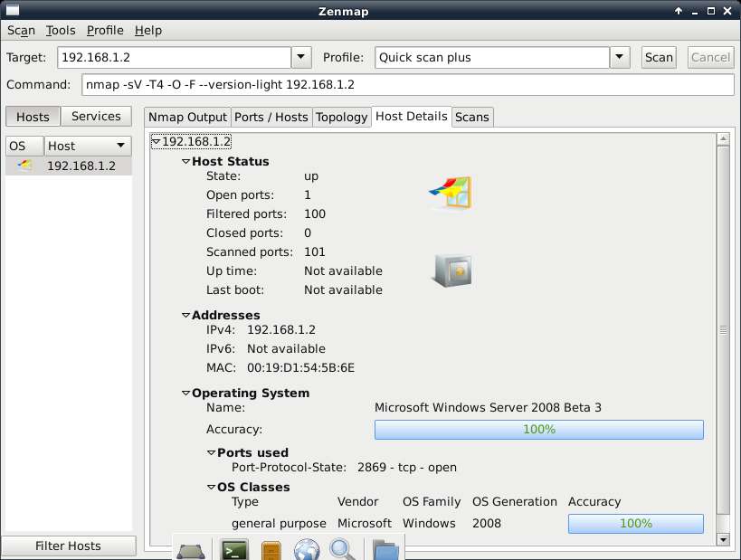Screen dimensions: 741x560
Task: Collapse the OS Classes section
Action: coord(212,487)
